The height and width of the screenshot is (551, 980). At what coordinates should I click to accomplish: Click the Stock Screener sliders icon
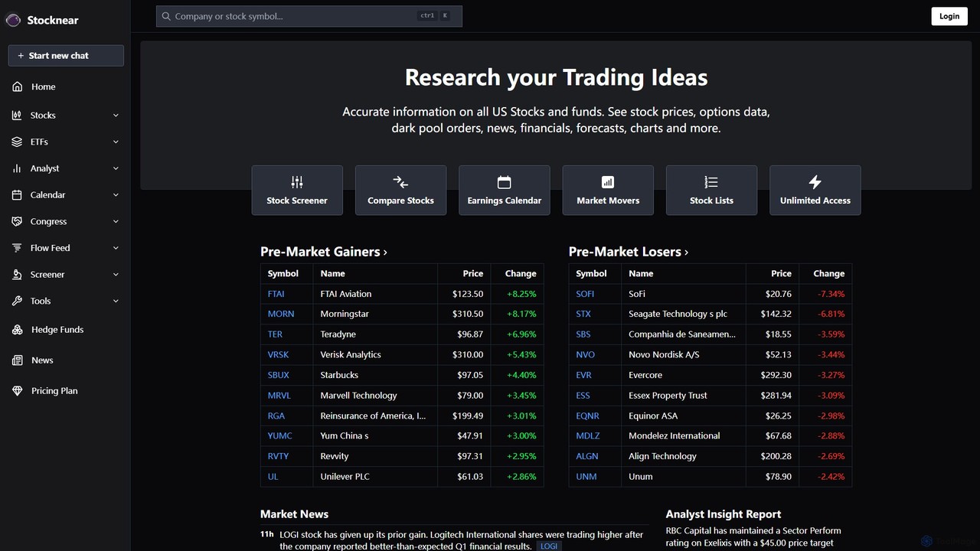coord(297,182)
